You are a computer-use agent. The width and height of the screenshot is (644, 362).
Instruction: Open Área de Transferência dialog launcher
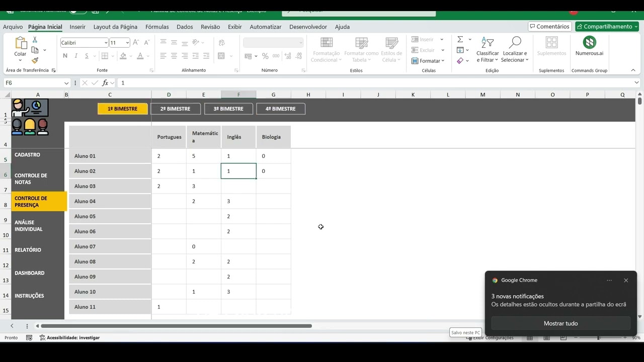[x=54, y=70]
